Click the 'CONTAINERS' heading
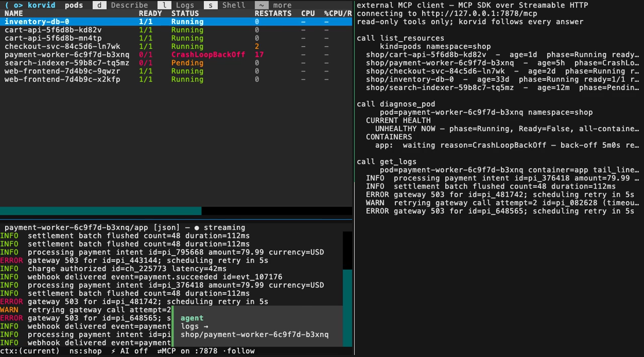 click(389, 137)
